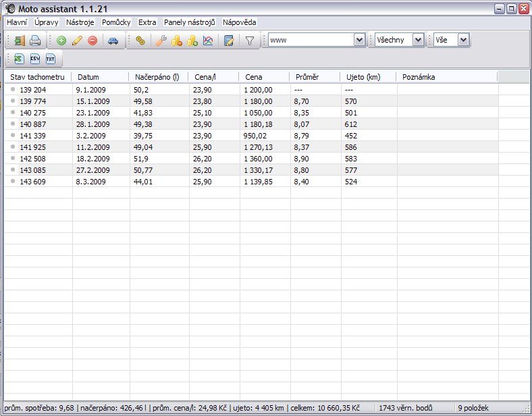This screenshot has height=416, width=532.
Task: Open the blue car vehicles icon
Action: pos(113,41)
